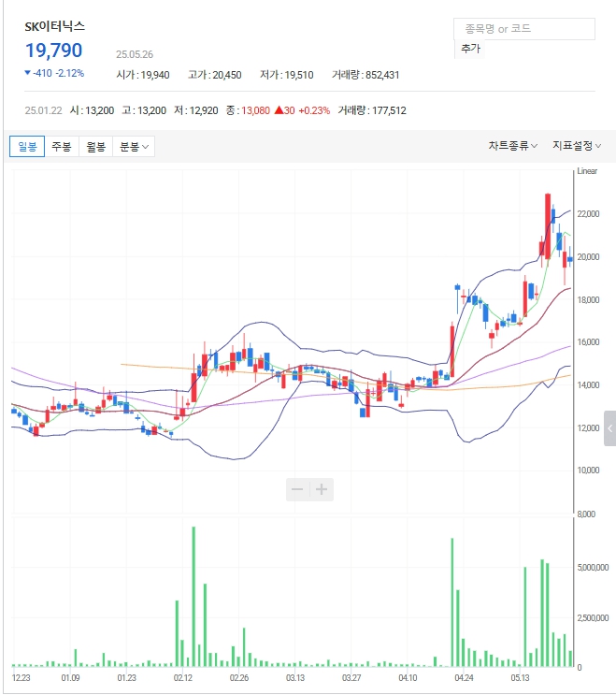616x695 pixels.
Task: Click stock name SK이터닉스
Action: 54,26
